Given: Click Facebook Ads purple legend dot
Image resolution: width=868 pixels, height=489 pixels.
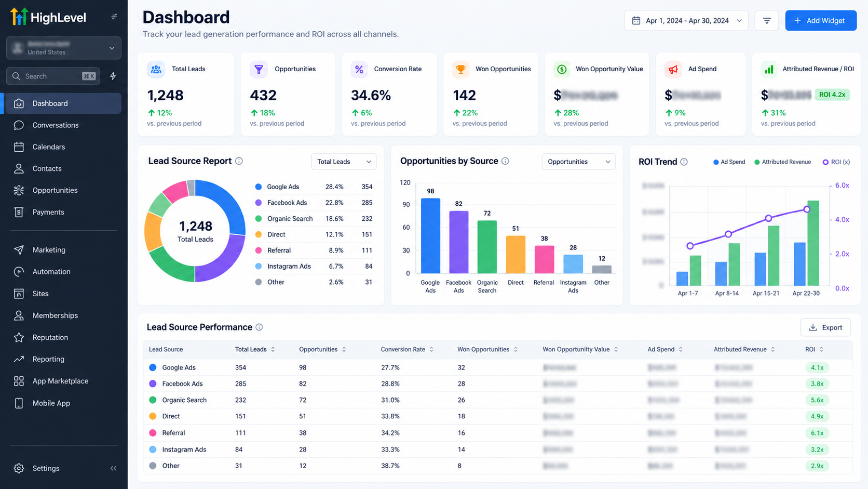Looking at the screenshot, I should (258, 203).
